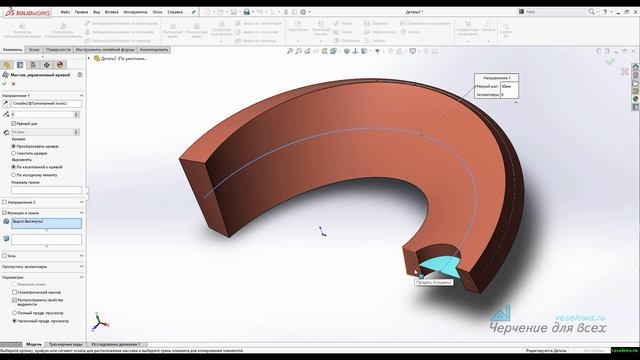The width and height of the screenshot is (640, 360).
Task: Switch to the Поверхности ribbon tab
Action: click(58, 50)
